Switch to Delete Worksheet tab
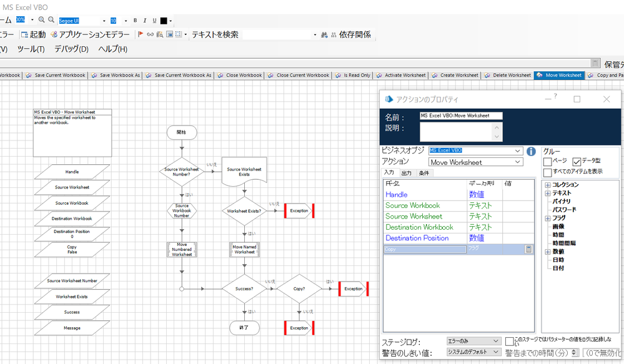 (507, 75)
